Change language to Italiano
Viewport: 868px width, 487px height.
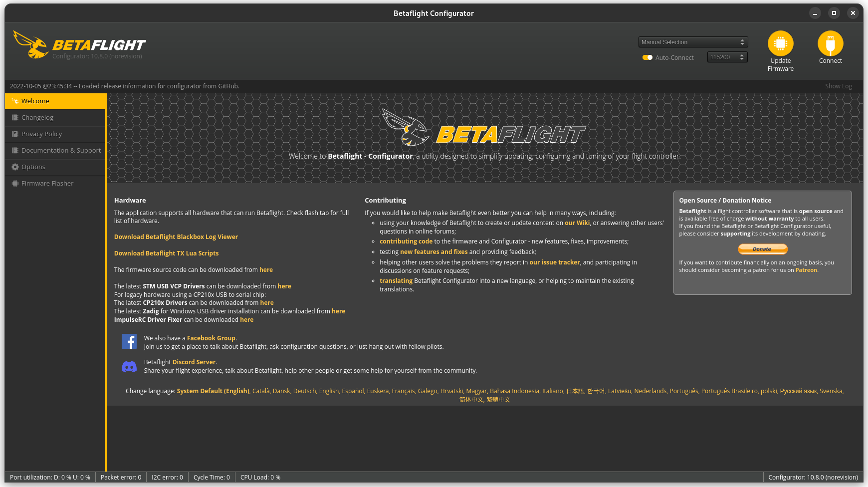553,391
